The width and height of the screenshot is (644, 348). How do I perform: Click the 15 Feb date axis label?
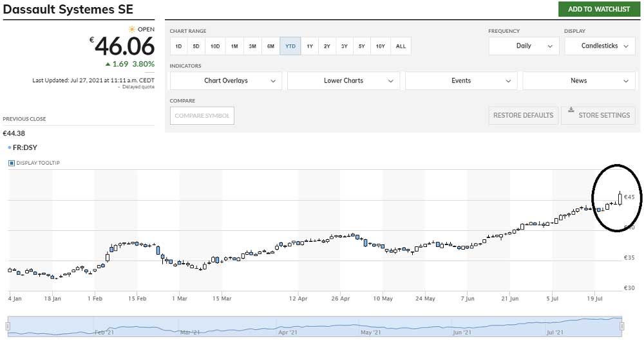pyautogui.click(x=137, y=298)
